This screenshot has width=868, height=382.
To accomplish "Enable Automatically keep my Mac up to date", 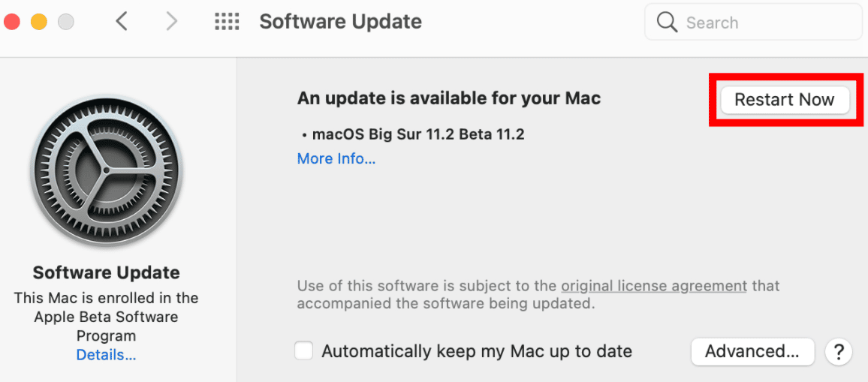I will pyautogui.click(x=304, y=351).
